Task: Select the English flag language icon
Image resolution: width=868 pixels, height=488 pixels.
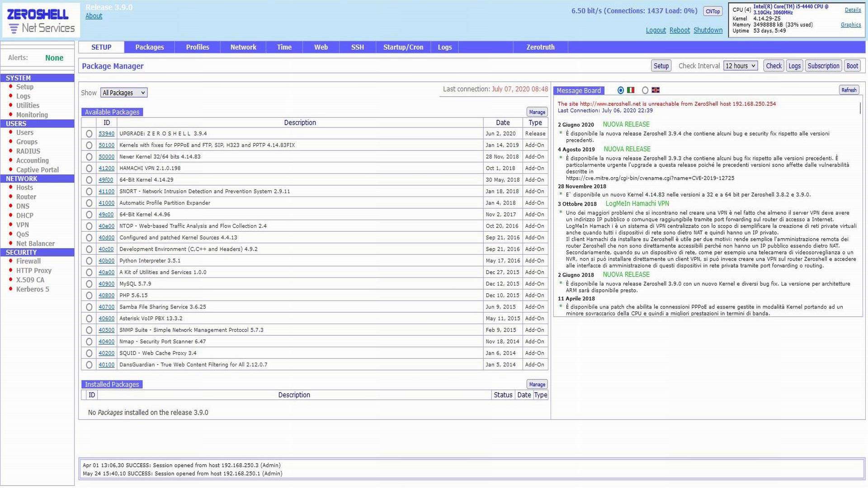Action: click(x=656, y=90)
